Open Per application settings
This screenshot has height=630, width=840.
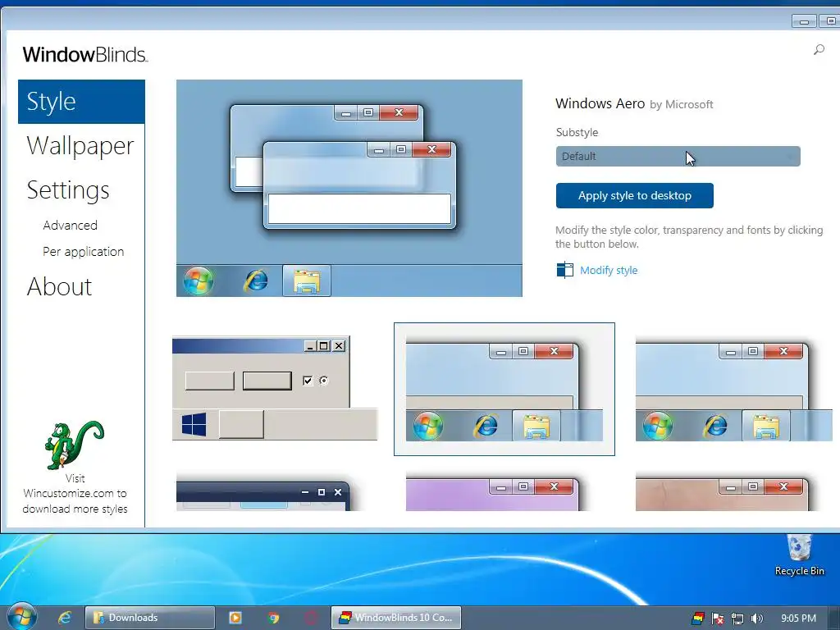point(83,251)
